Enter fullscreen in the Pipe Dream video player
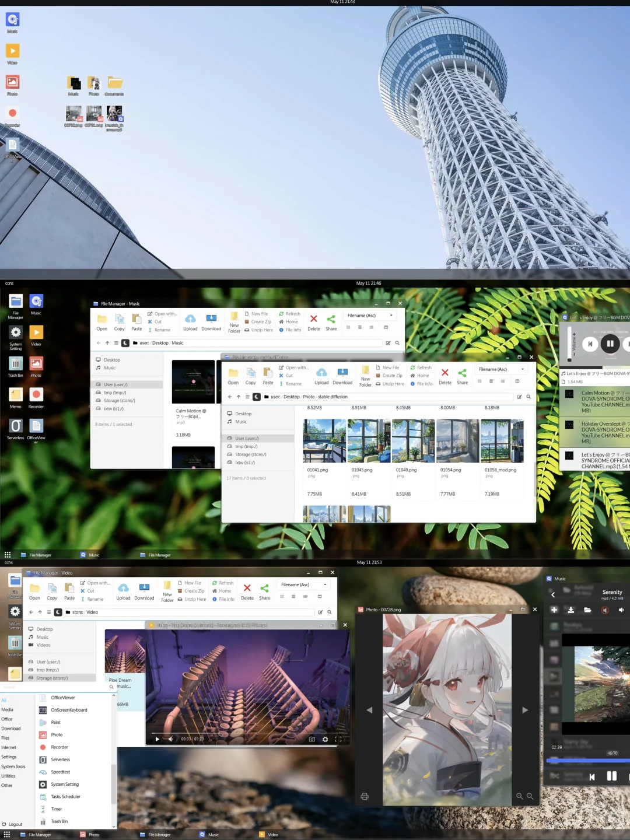 pos(338,739)
